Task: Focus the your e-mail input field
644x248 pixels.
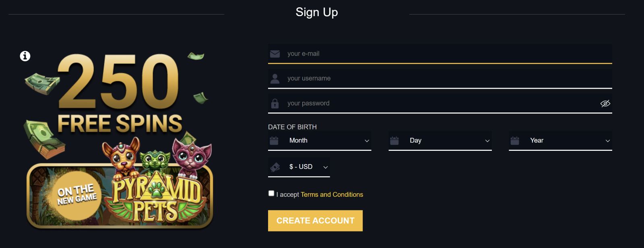Action: coord(443,54)
